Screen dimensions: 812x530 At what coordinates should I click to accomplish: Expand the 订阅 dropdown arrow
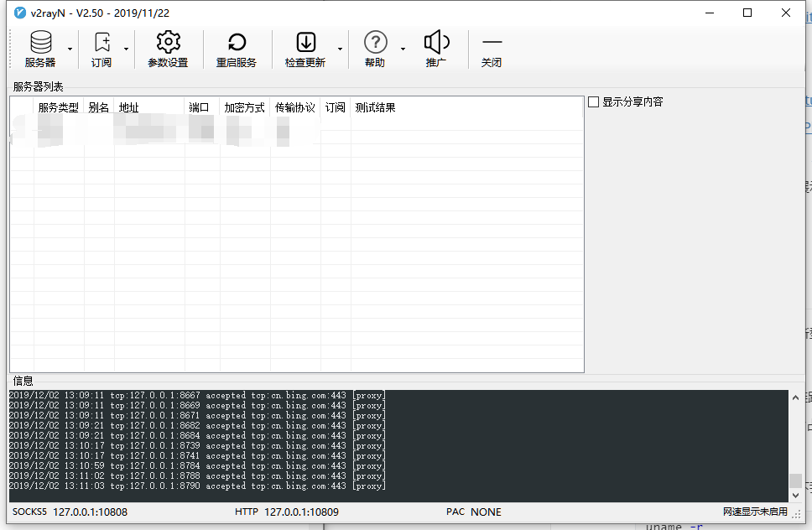click(127, 49)
